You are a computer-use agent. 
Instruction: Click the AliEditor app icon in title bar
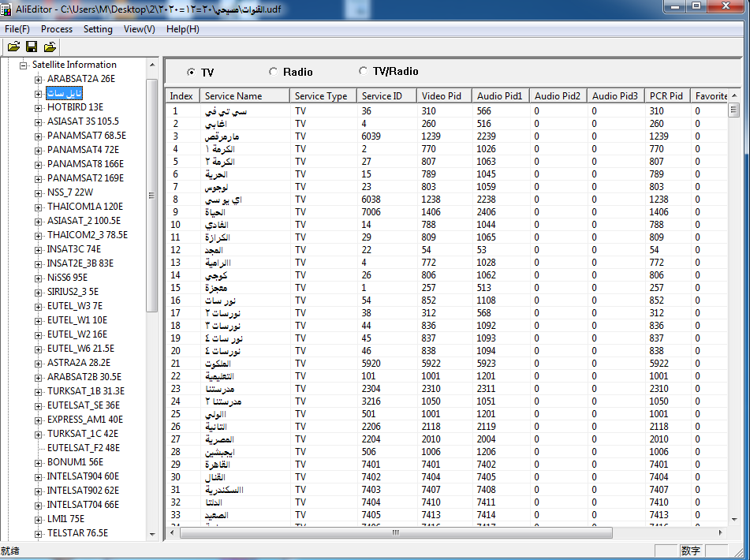tap(6, 9)
